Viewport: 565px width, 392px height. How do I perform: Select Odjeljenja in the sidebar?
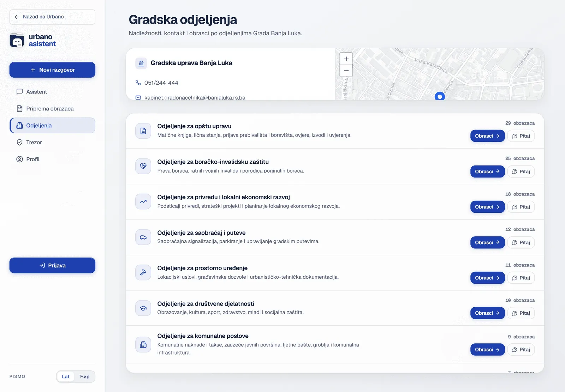(x=52, y=126)
